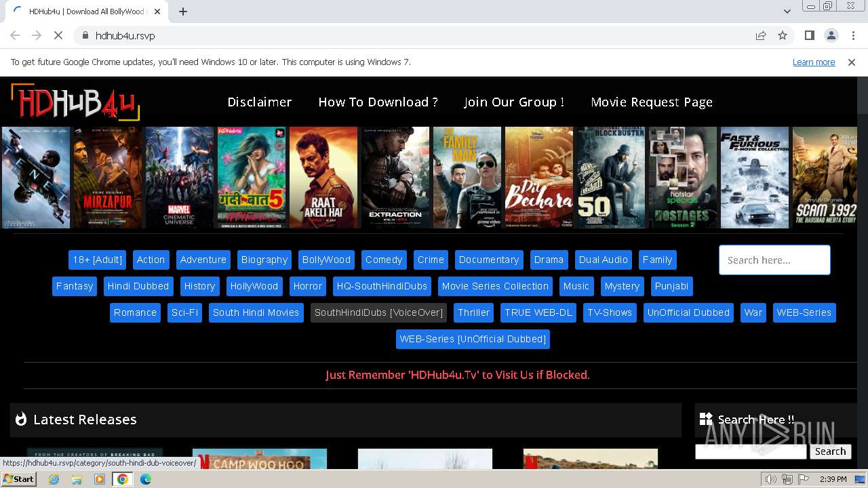Expand the tab search dropdown
The width and height of the screenshot is (868, 488).
coord(787,12)
